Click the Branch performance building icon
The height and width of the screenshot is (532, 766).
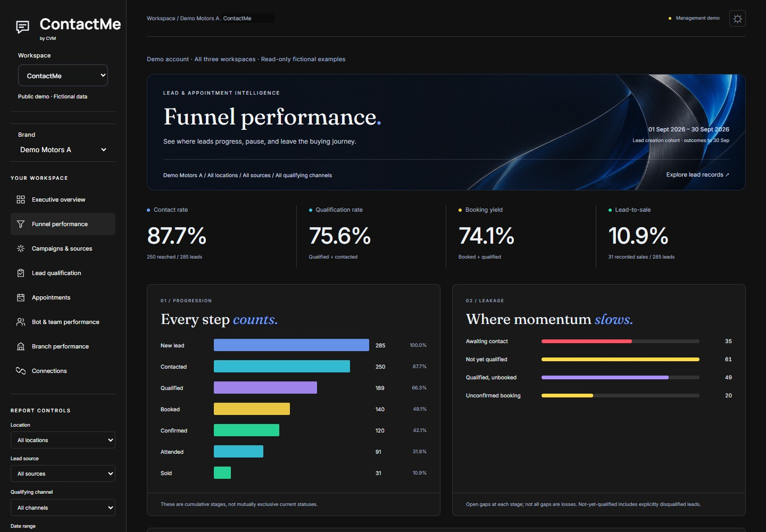(x=21, y=346)
